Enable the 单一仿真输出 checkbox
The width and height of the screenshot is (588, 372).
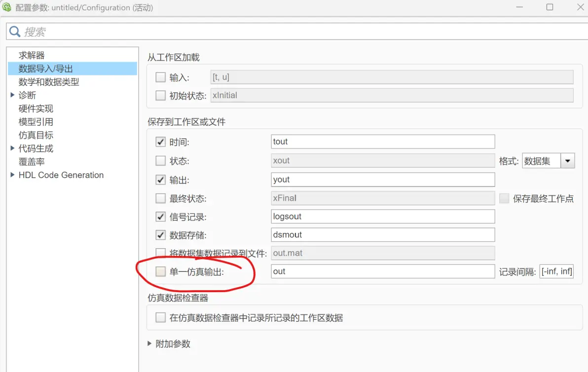[x=160, y=271]
